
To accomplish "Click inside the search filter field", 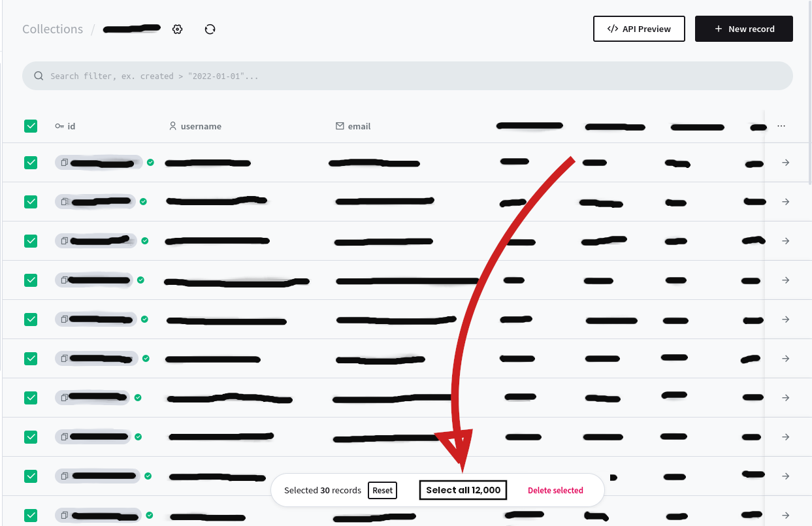I will pos(261,75).
